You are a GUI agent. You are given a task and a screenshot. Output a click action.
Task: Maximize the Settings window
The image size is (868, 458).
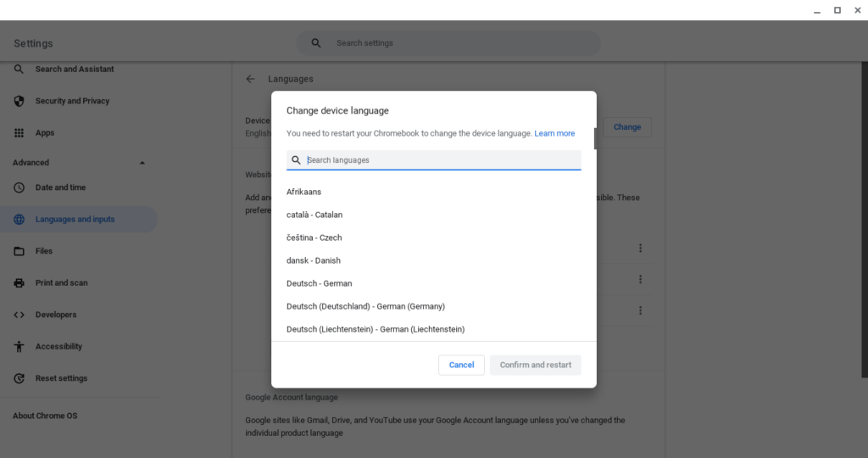click(837, 10)
